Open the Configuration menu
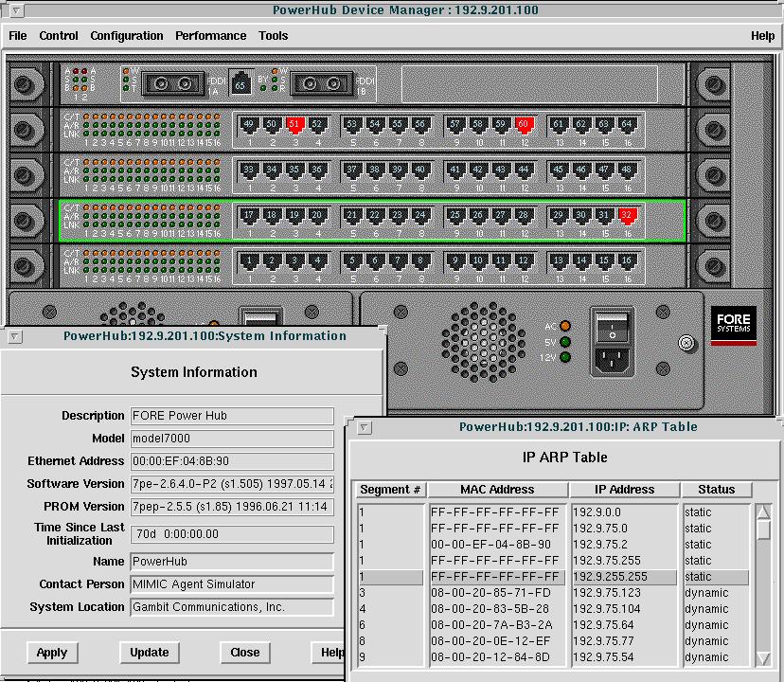Screen dimensions: 784x682 click(x=127, y=36)
